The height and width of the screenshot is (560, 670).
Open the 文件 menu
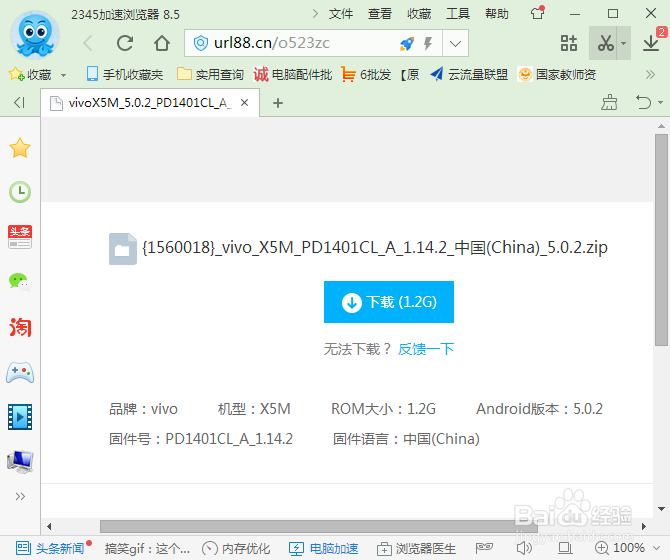click(x=341, y=14)
